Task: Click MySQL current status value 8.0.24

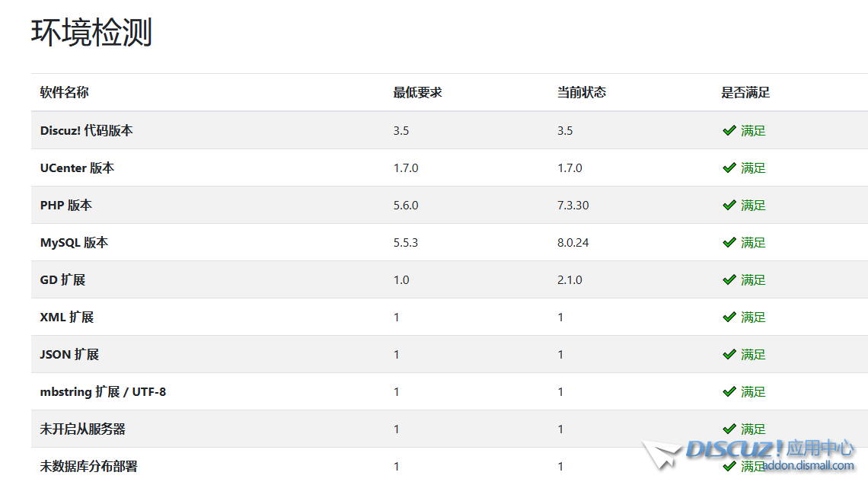Action: coord(573,242)
